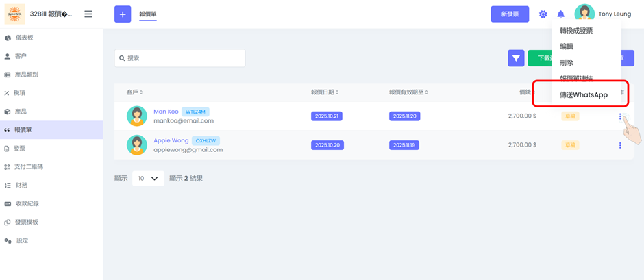Go to 發票 in the sidebar
Image resolution: width=644 pixels, height=280 pixels.
[x=20, y=148]
